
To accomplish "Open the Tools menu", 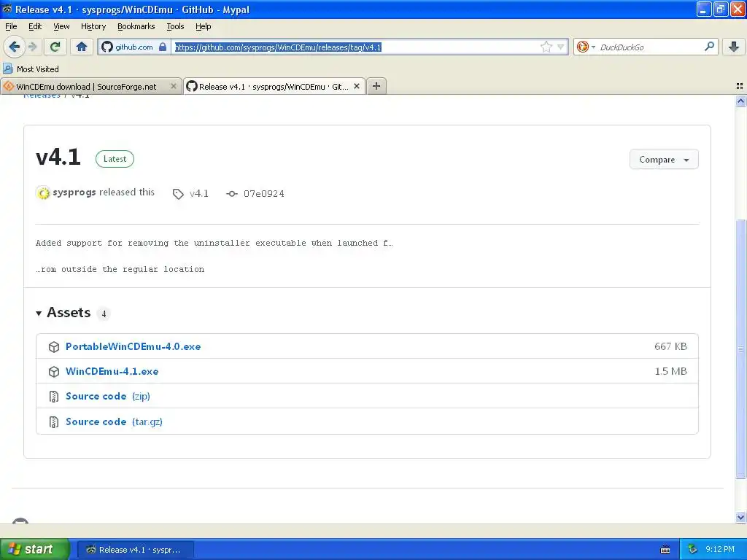I will tap(175, 26).
